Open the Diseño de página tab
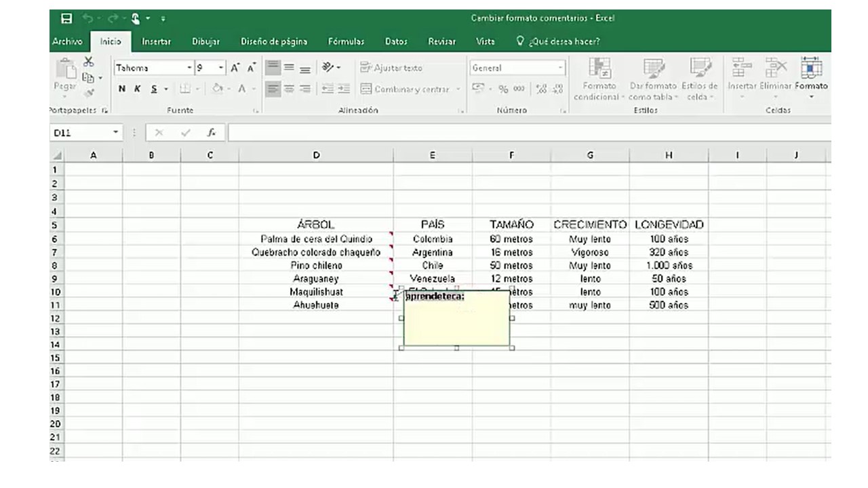868x488 pixels. (274, 41)
